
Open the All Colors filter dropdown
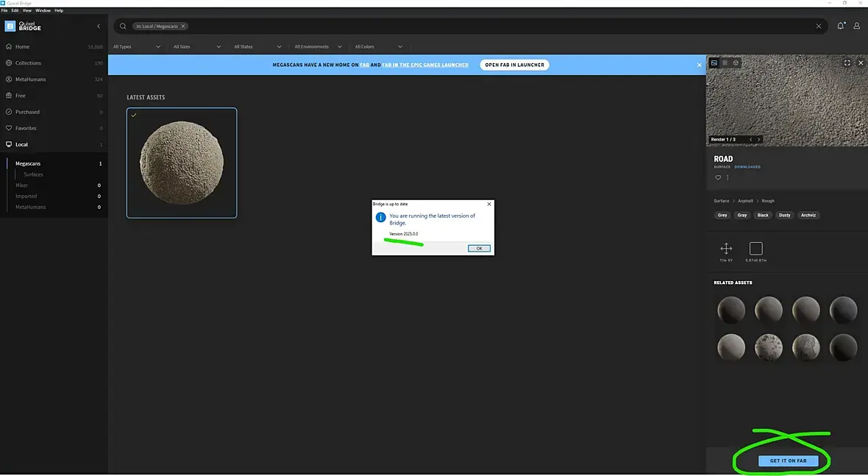pyautogui.click(x=379, y=46)
